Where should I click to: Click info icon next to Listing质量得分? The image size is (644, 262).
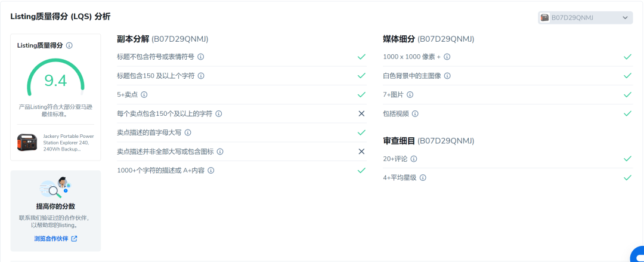tap(70, 45)
